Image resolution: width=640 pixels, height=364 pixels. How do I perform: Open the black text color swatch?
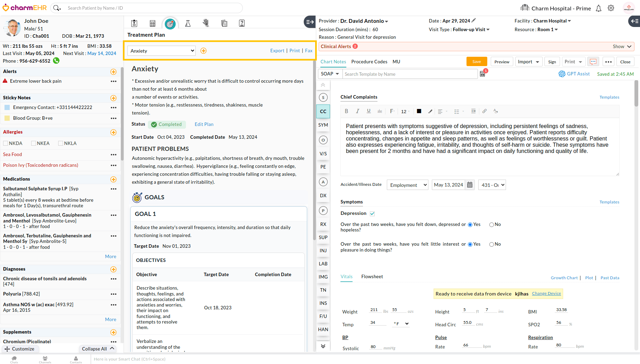click(419, 111)
